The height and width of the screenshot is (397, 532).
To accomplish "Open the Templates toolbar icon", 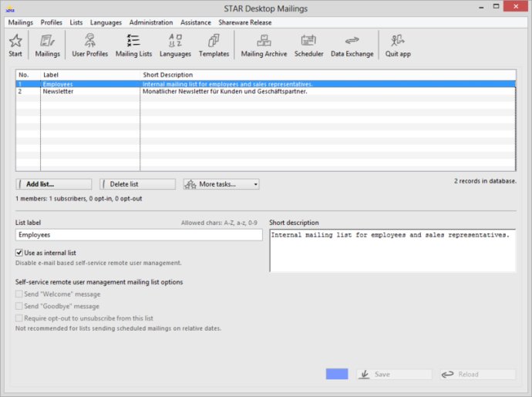I will point(214,45).
